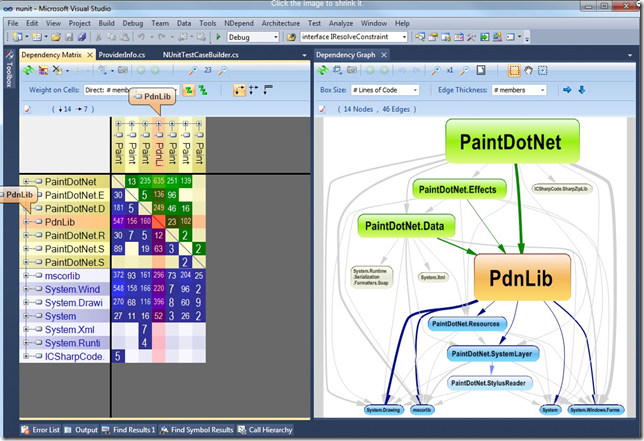Expand the mscorlib row in matrix
This screenshot has width=644, height=441.
tap(25, 276)
